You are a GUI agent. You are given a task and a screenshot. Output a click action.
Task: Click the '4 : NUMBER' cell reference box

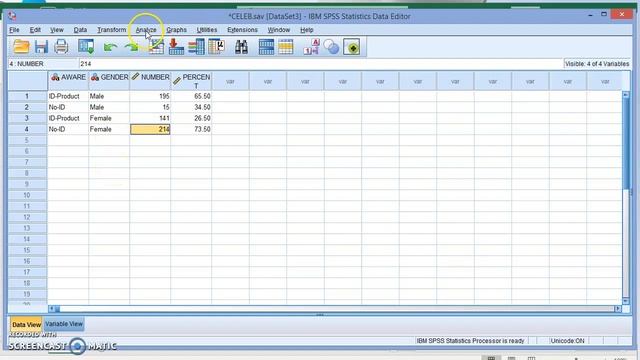pos(43,64)
